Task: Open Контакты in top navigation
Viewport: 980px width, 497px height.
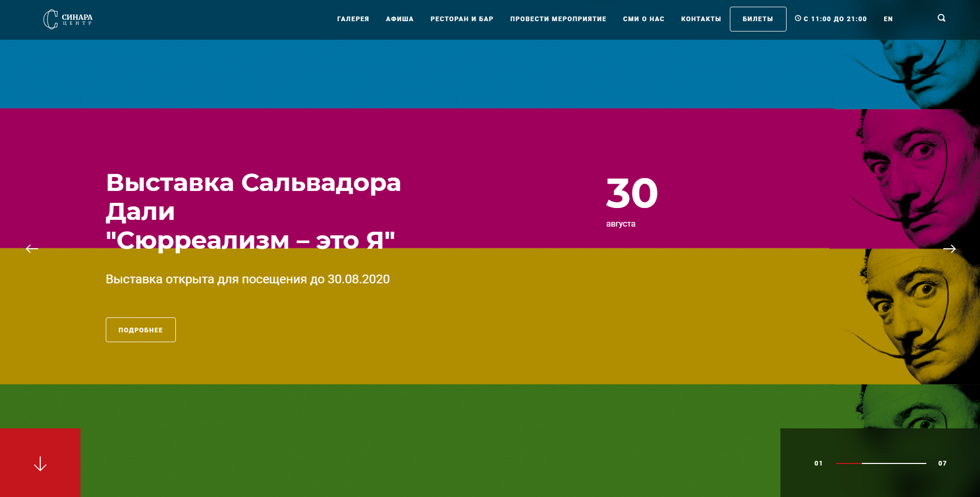Action: pyautogui.click(x=701, y=19)
